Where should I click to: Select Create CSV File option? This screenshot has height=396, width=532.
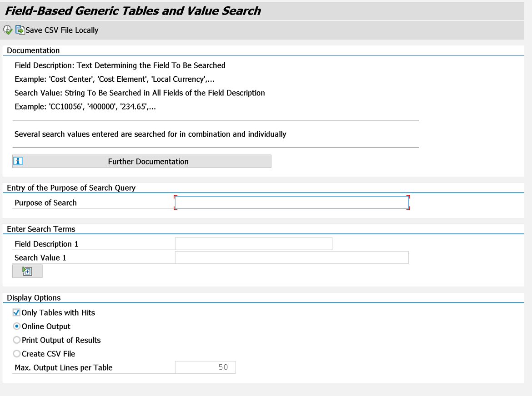[17, 353]
